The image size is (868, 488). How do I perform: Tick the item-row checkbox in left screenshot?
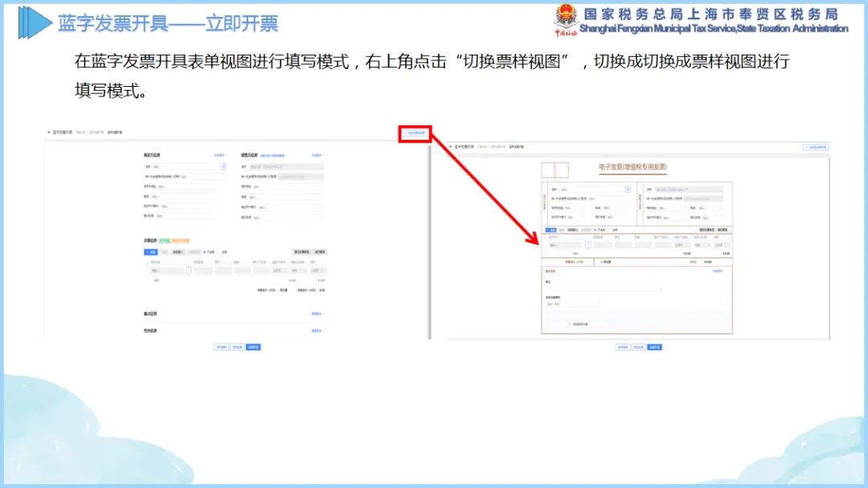pos(189,270)
